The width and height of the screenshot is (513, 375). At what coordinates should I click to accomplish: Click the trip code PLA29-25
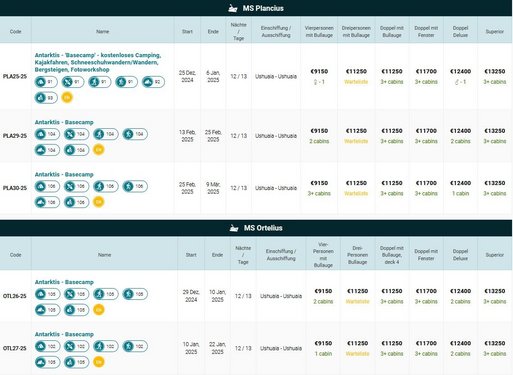pos(15,136)
